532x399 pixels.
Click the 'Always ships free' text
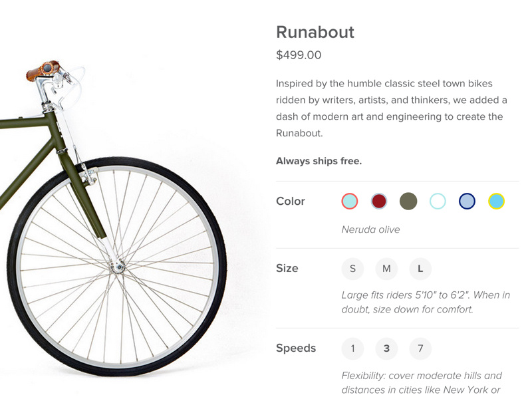[321, 160]
